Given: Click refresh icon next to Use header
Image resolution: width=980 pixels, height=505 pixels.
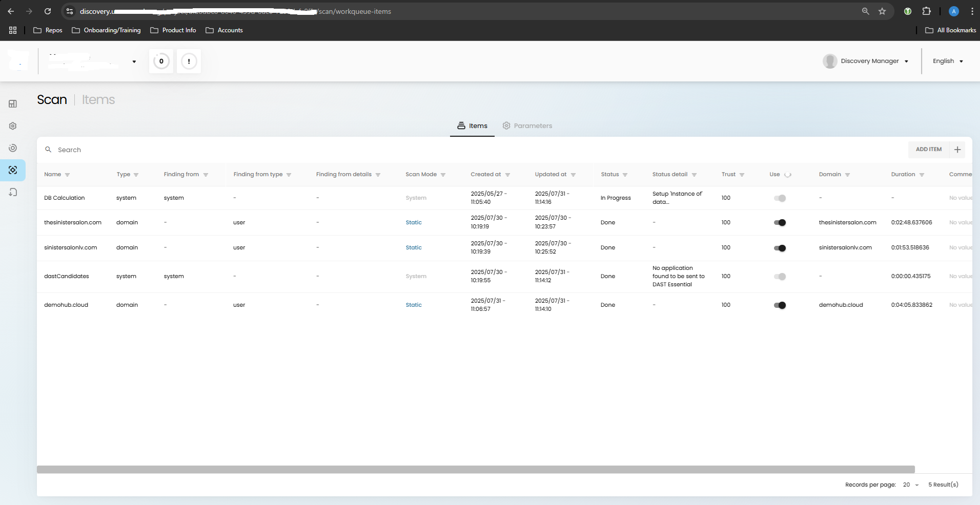Looking at the screenshot, I should click(788, 175).
